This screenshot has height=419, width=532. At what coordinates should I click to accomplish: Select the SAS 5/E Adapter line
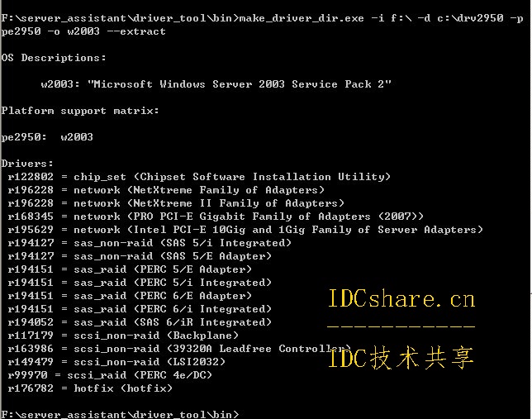point(140,256)
